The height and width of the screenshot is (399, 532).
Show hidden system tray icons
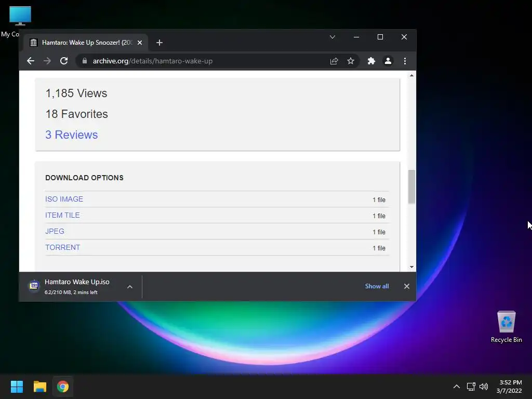pyautogui.click(x=457, y=387)
